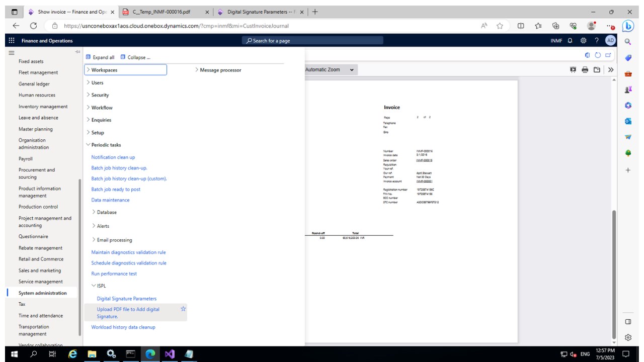This screenshot has height=362, width=644.
Task: Open a new browser tab
Action: [x=315, y=12]
